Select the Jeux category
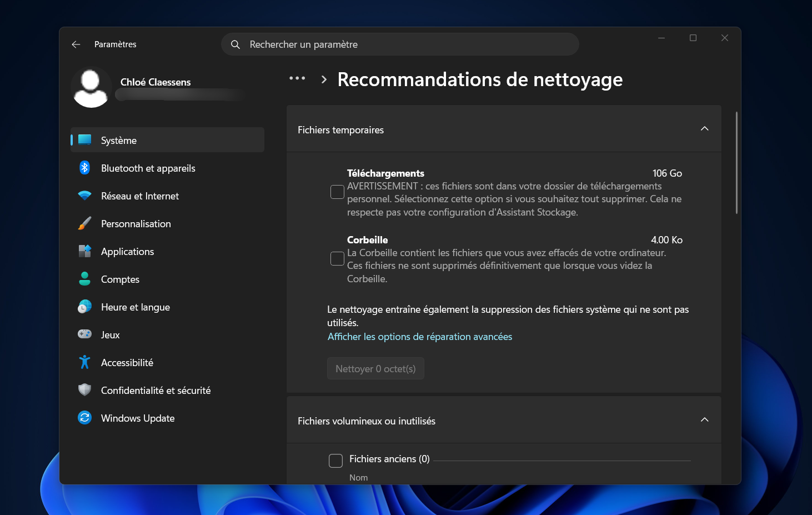 pos(168,334)
